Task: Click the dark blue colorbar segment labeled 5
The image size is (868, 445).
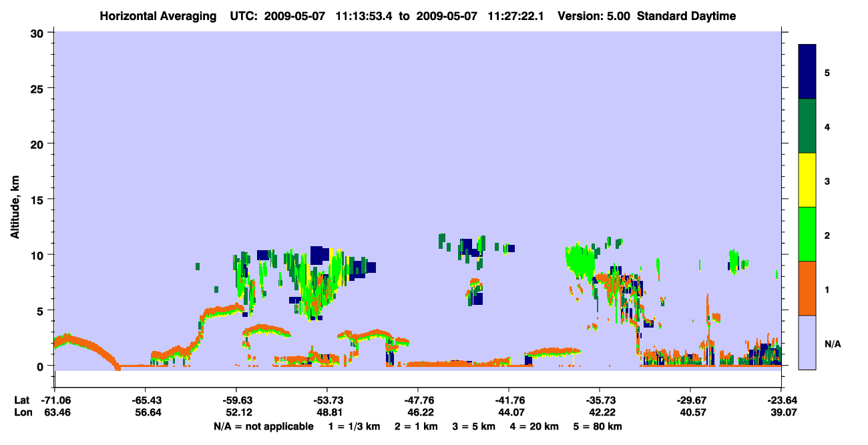Action: [807, 72]
